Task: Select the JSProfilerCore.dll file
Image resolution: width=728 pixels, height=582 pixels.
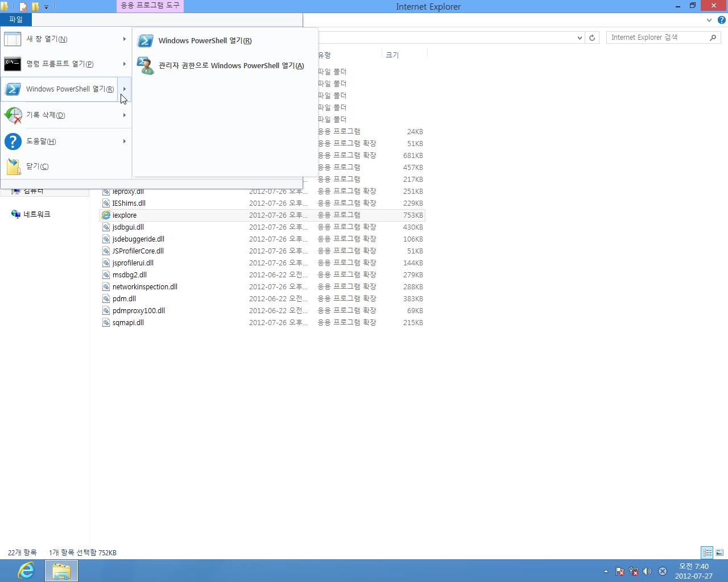Action: coord(262,251)
